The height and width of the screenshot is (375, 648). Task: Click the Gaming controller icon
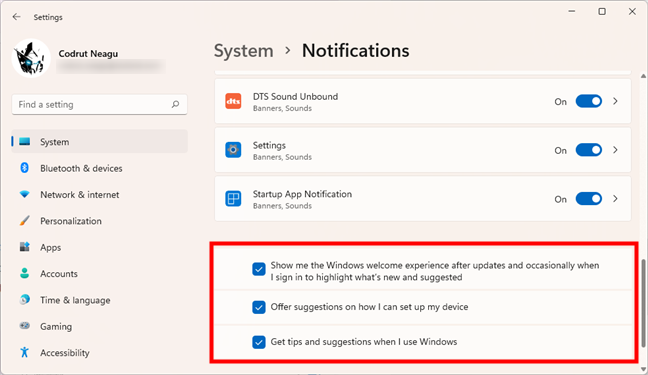coord(25,326)
